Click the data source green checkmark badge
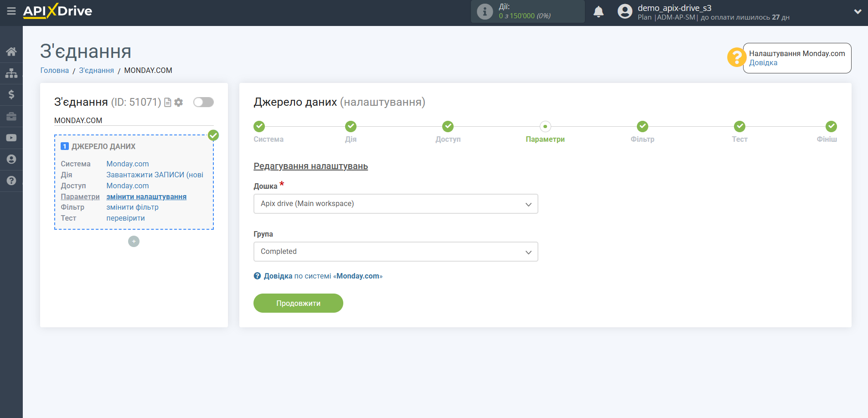Viewport: 868px width, 418px height. pyautogui.click(x=213, y=135)
